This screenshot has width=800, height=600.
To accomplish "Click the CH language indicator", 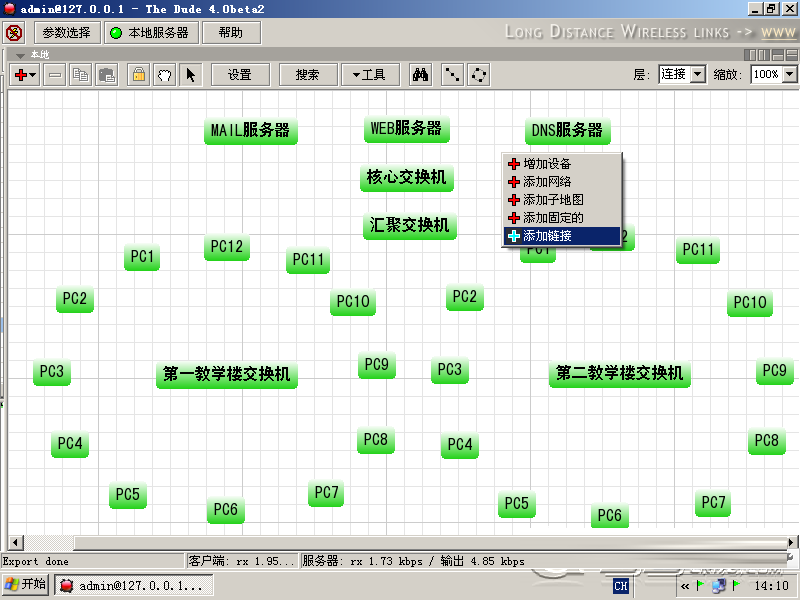I will click(621, 586).
